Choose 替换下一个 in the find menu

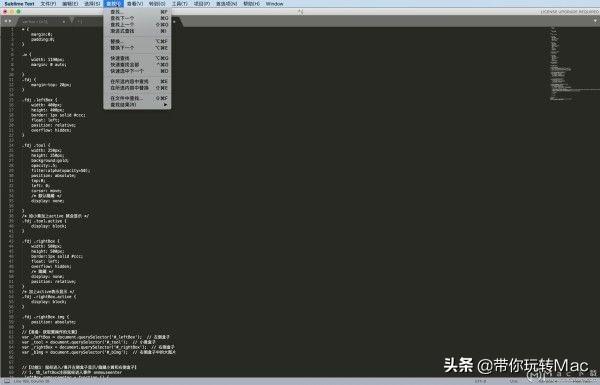click(x=137, y=48)
